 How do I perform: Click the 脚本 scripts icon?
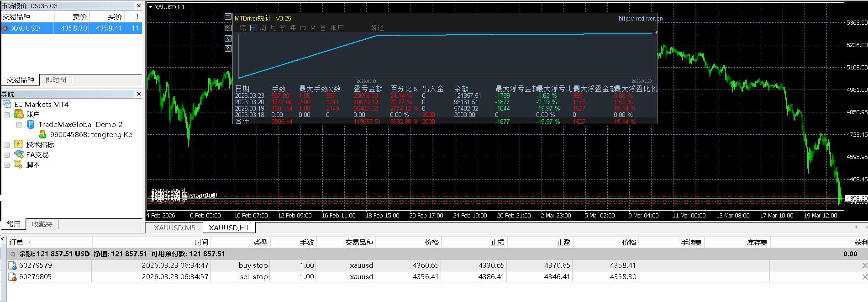(x=19, y=164)
